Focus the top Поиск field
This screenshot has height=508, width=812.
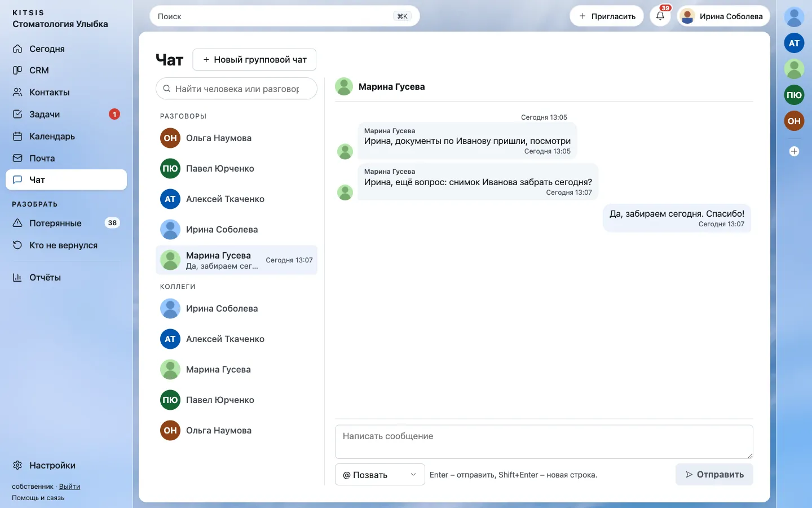(285, 16)
